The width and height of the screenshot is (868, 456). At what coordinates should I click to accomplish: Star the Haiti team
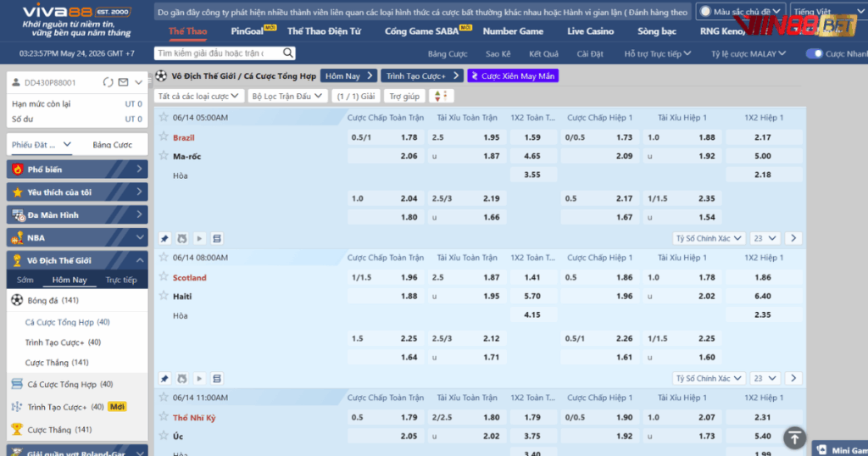[164, 296]
